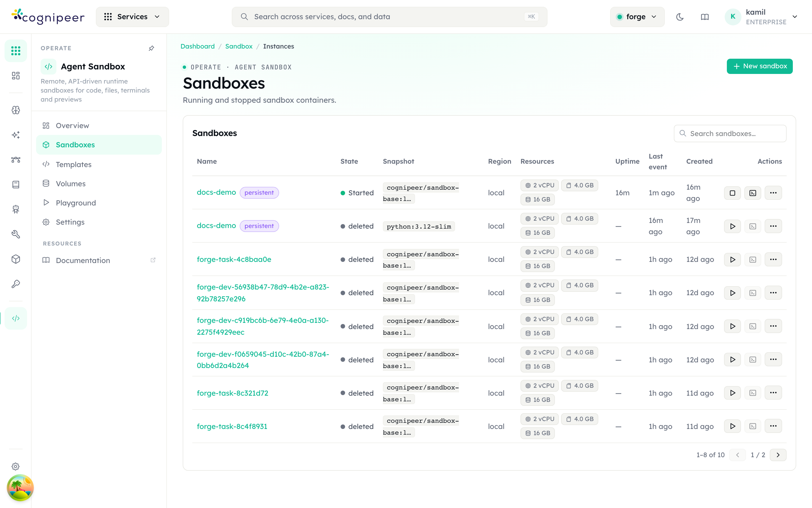The image size is (812, 508).
Task: Open the brain icon in left rail
Action: click(x=16, y=110)
